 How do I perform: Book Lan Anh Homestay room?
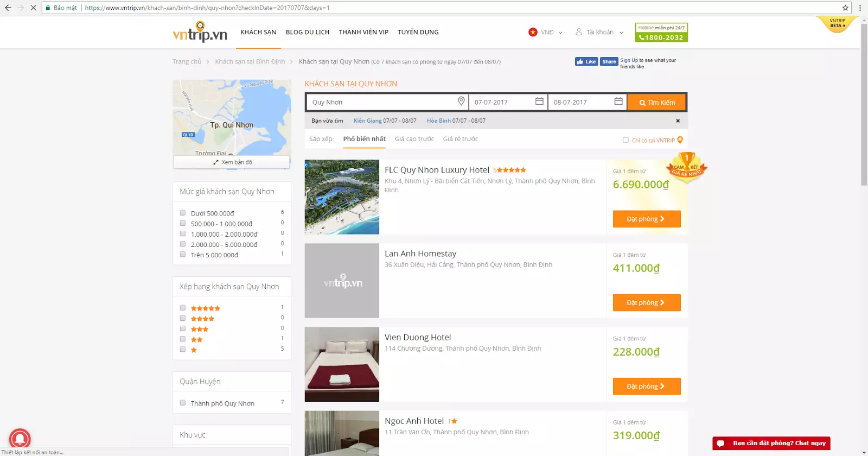click(x=647, y=302)
